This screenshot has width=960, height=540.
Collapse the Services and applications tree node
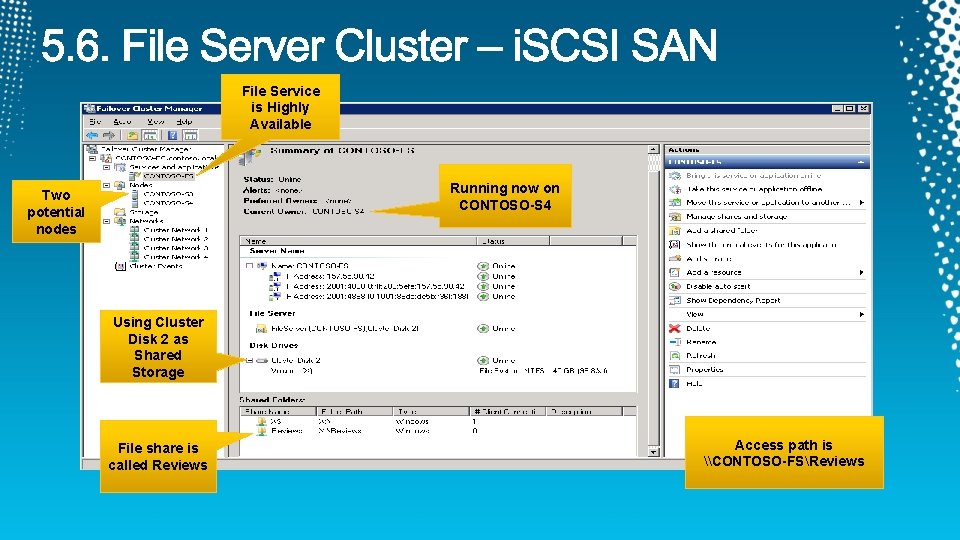pos(106,167)
